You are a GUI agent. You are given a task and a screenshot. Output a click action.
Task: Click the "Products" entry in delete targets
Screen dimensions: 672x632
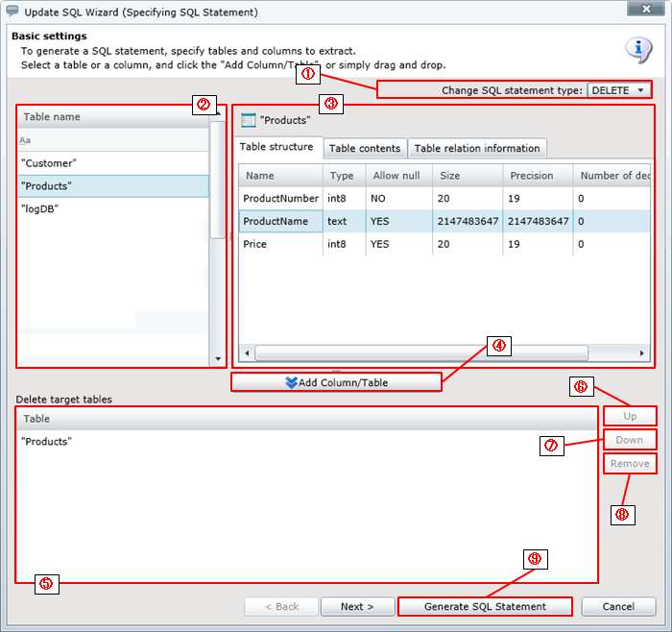click(46, 441)
